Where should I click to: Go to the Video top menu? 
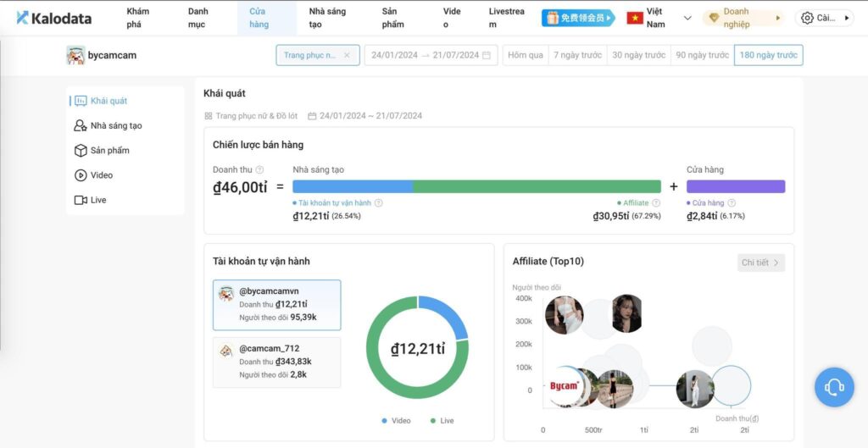(452, 18)
